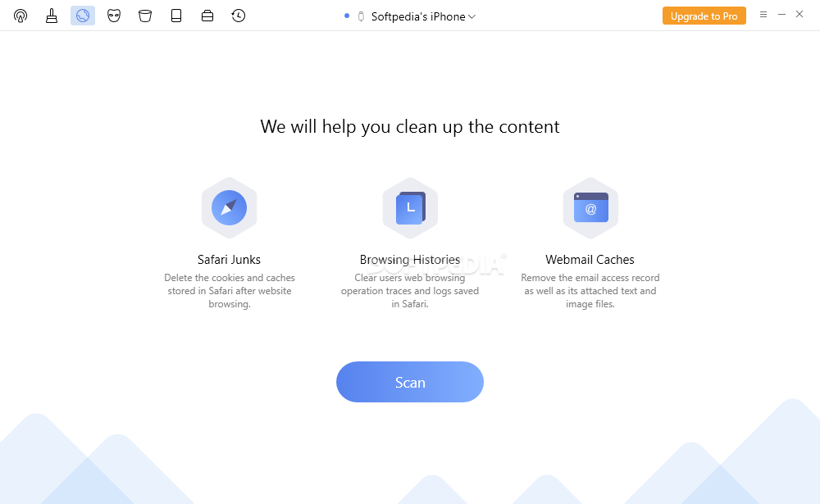Open the hamburger menu in title bar
The width and height of the screenshot is (820, 504).
click(x=763, y=15)
